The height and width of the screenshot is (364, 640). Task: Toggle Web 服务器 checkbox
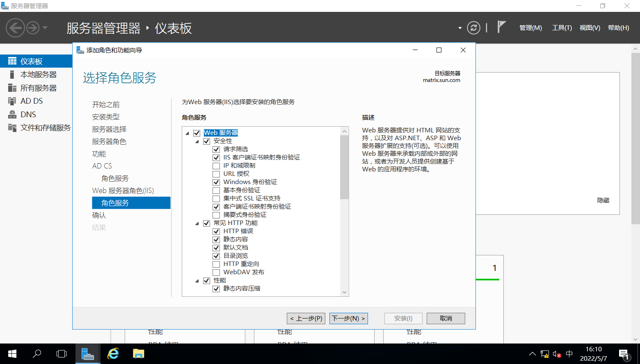click(x=197, y=133)
